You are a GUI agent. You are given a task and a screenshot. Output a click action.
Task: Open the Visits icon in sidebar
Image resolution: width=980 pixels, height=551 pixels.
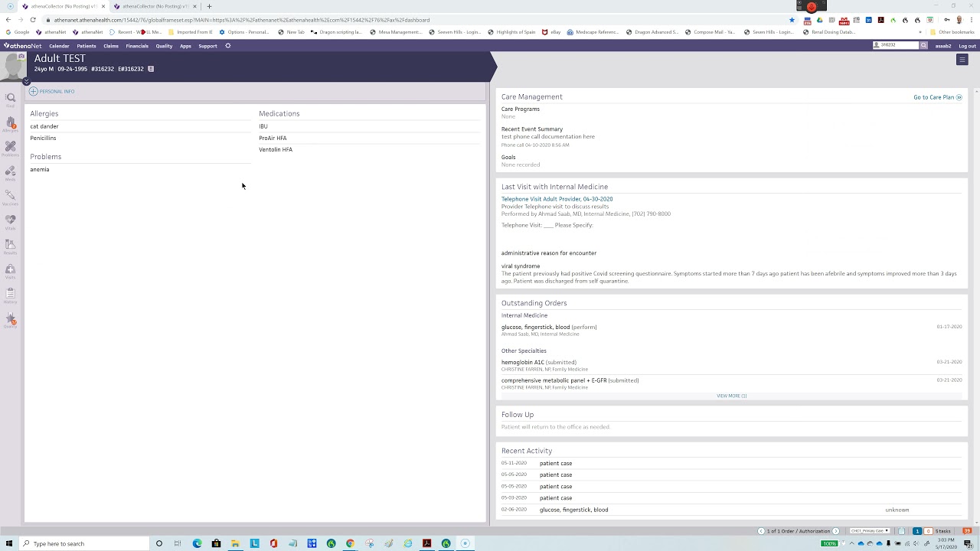[10, 271]
